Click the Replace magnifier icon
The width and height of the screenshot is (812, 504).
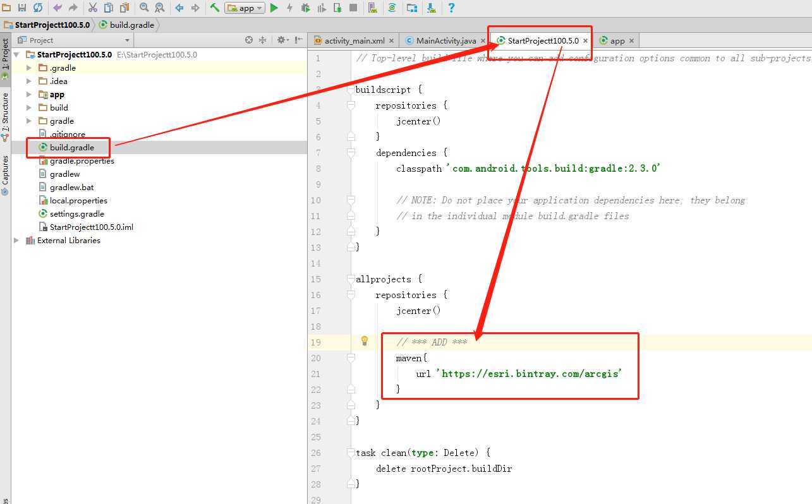coord(159,8)
